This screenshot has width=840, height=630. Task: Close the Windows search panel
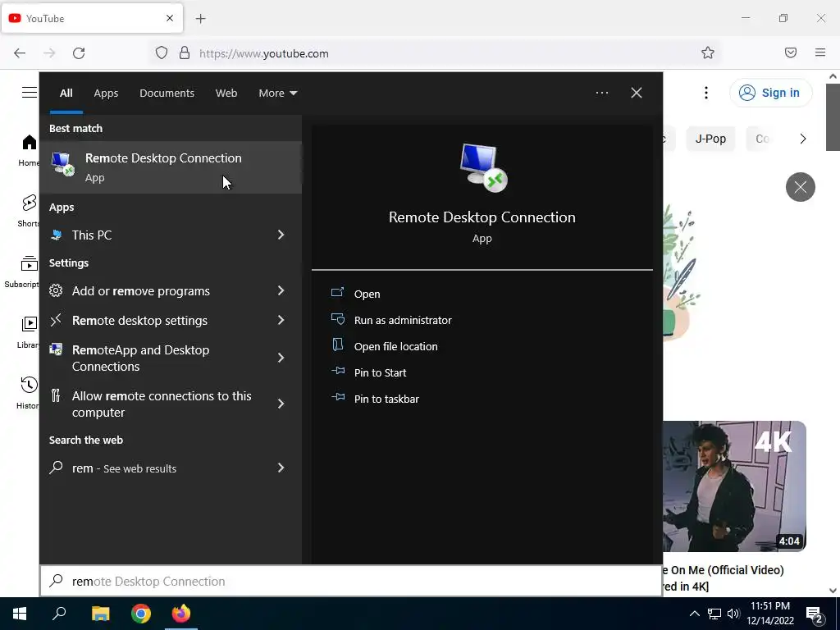click(x=637, y=93)
